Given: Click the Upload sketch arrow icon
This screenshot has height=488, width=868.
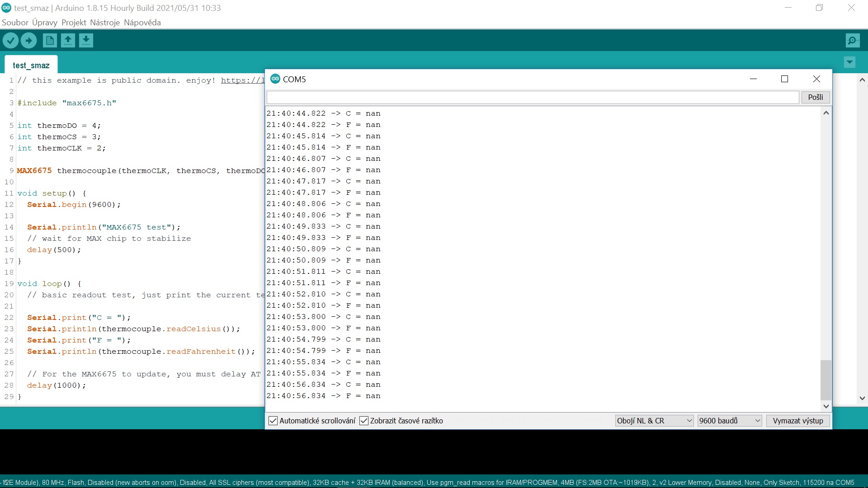Looking at the screenshot, I should [29, 41].
